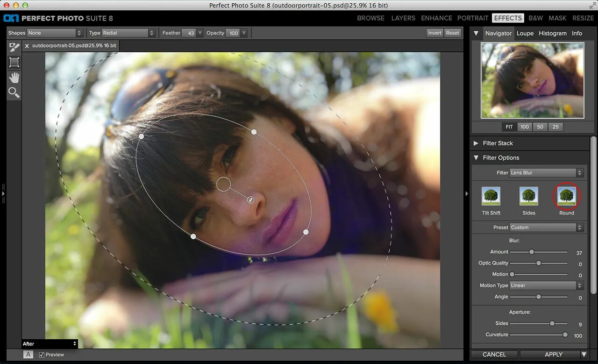Click the right panel vertical scrollbar
The image size is (598, 364).
(593, 215)
